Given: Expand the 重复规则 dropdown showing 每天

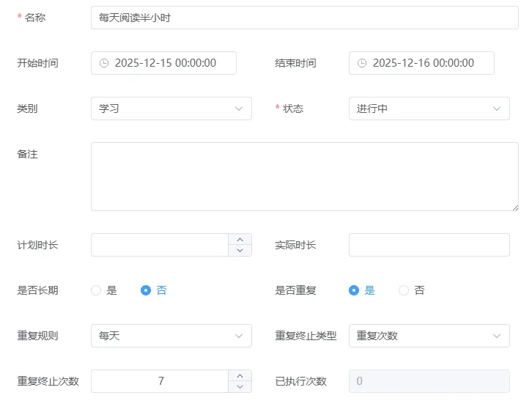Looking at the screenshot, I should point(171,336).
